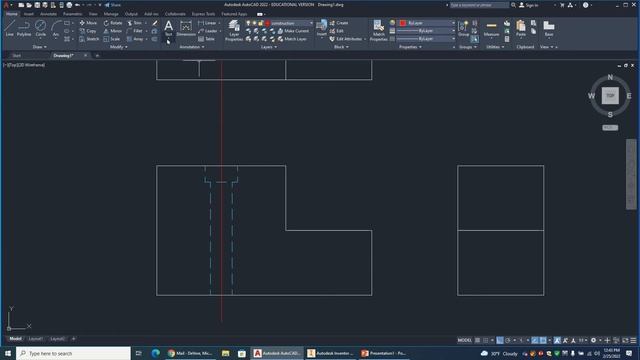640x360 pixels.
Task: Open the Express Tools tab
Action: point(203,14)
